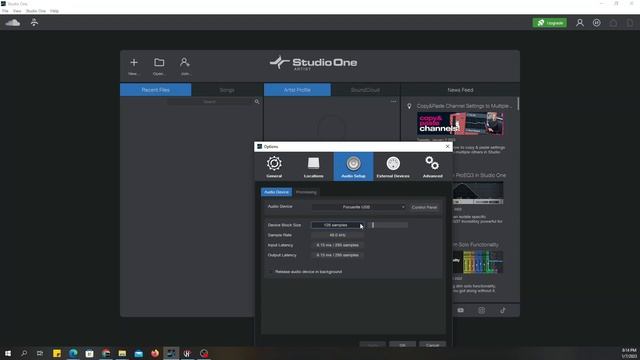Click the search magnifier in Recent Files
640x360 pixels.
[x=257, y=102]
